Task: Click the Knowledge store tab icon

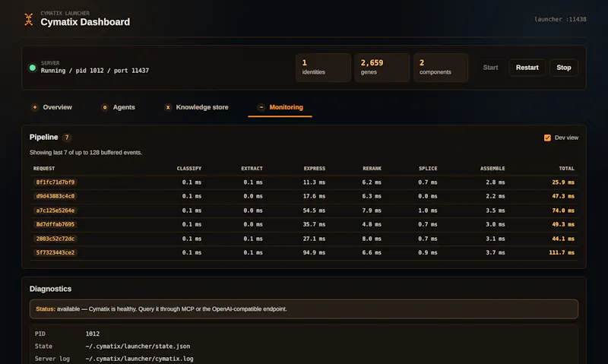Action: (x=168, y=107)
